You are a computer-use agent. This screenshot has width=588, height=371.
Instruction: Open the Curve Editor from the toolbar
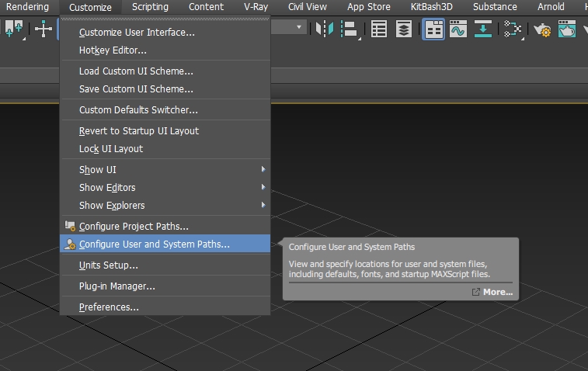click(x=458, y=29)
